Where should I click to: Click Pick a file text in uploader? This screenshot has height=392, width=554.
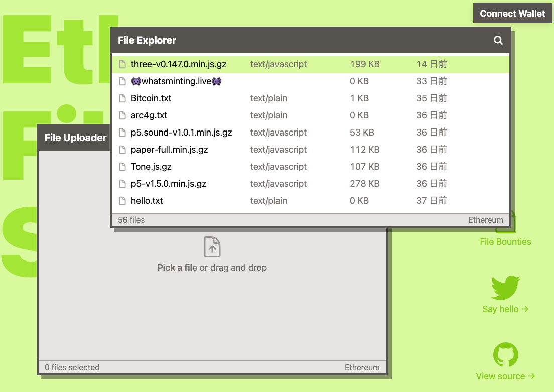pyautogui.click(x=177, y=268)
